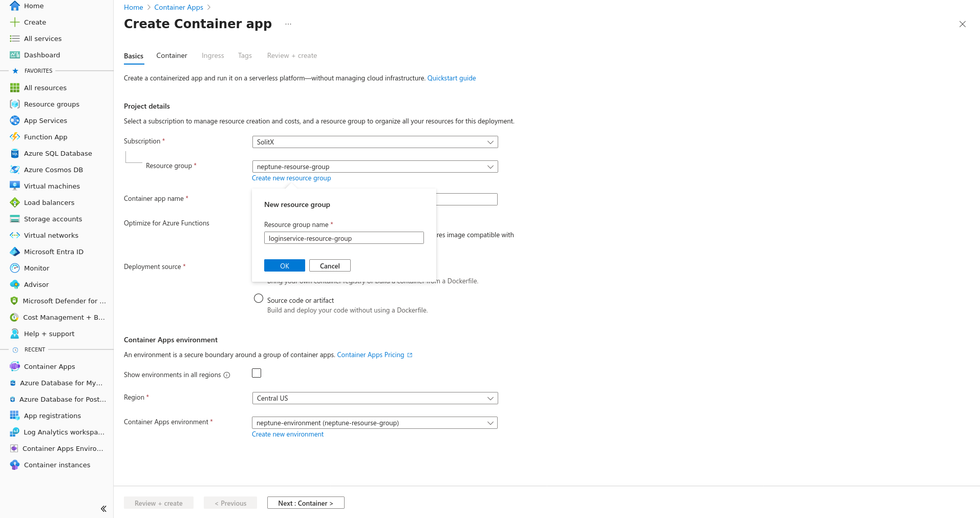Screen dimensions: 980x518
Task: Open Dashboard icon in sidebar
Action: pyautogui.click(x=15, y=55)
